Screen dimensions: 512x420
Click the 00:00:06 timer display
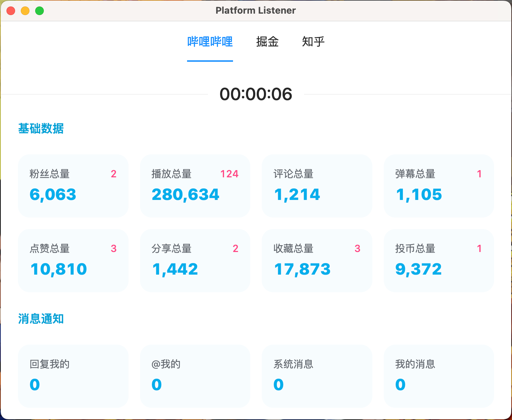[256, 94]
